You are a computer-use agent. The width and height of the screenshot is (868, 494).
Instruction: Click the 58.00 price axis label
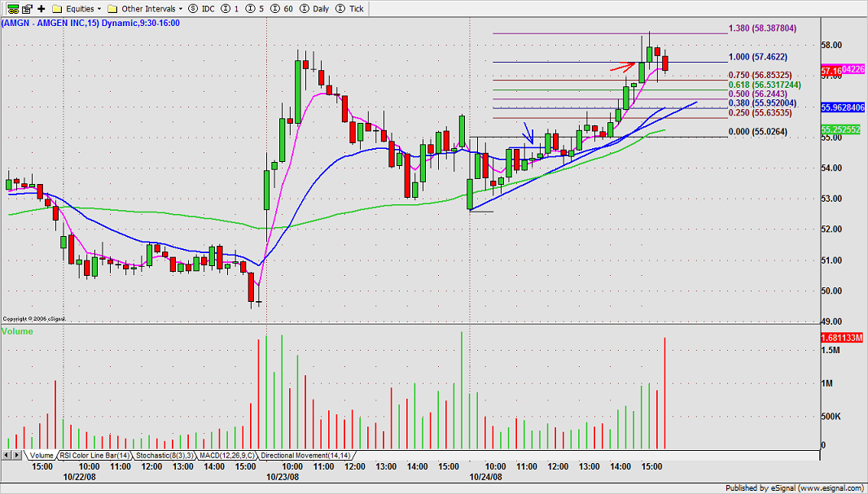(832, 45)
